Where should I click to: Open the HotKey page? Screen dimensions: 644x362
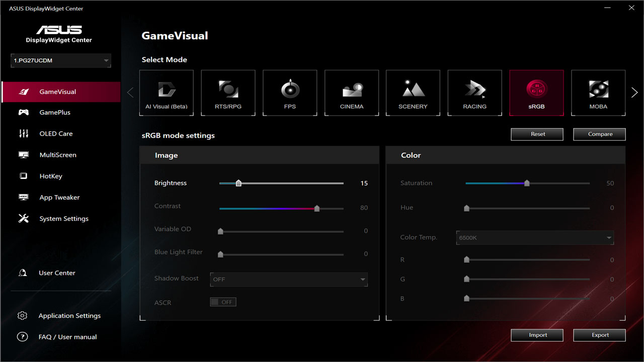(51, 176)
